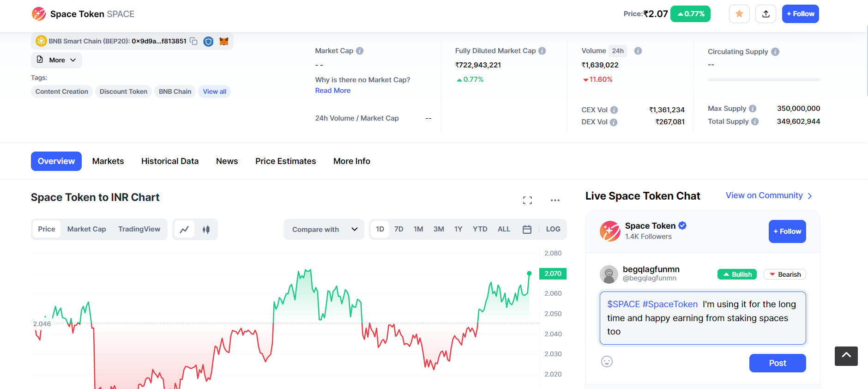
Task: Click the blue shield security icon
Action: point(209,42)
